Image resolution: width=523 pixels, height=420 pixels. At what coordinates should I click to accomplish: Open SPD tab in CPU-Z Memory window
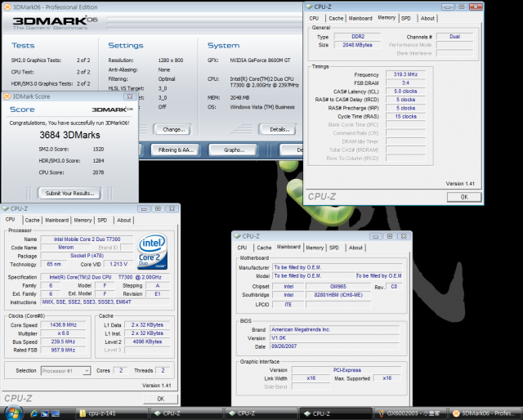click(x=406, y=18)
